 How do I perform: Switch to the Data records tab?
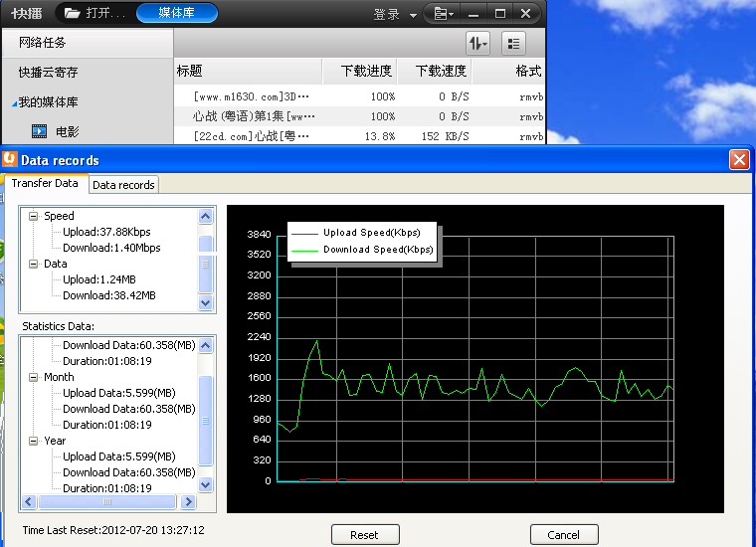click(123, 185)
